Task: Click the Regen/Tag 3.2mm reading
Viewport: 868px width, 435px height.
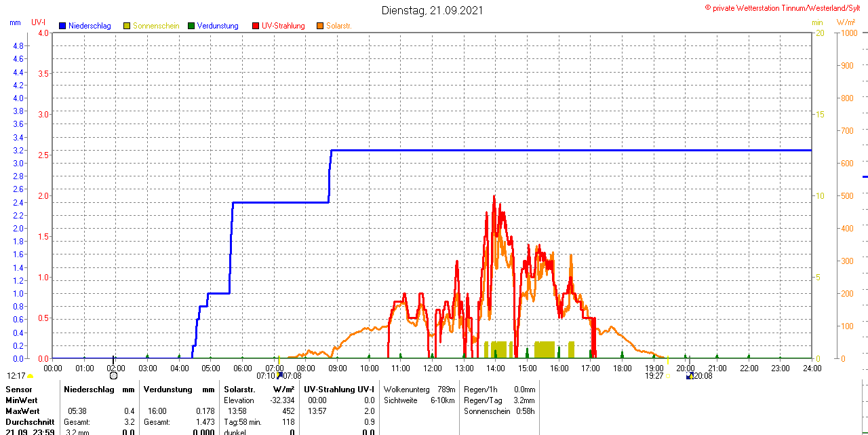Action: (499, 400)
